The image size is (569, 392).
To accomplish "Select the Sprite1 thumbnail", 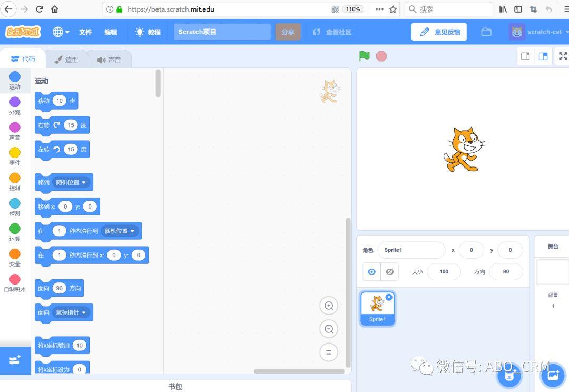I will pos(377,309).
